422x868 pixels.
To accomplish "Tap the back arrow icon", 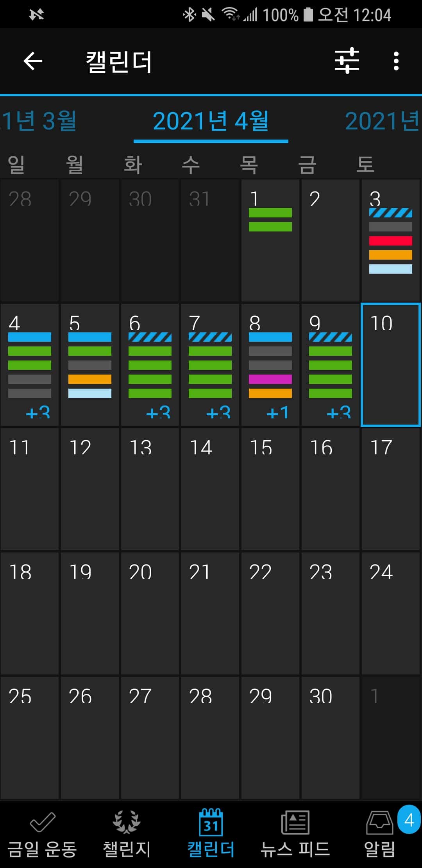I will pyautogui.click(x=33, y=61).
